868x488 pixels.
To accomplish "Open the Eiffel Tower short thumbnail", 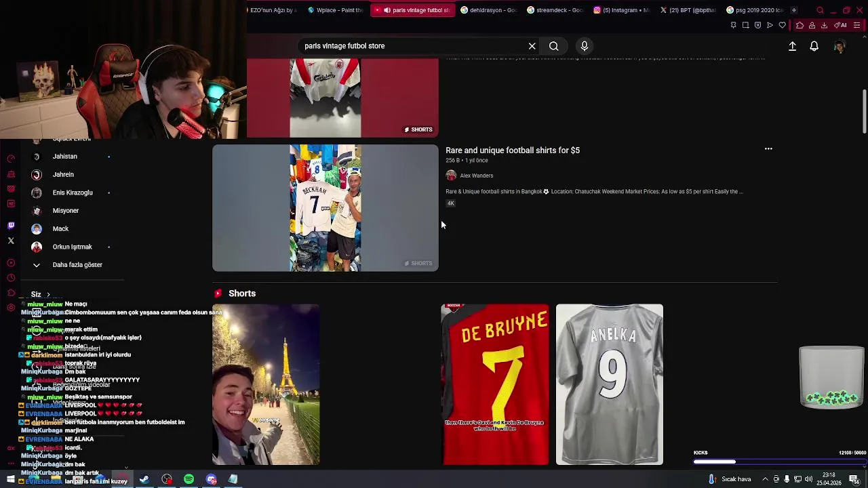I will click(x=266, y=384).
